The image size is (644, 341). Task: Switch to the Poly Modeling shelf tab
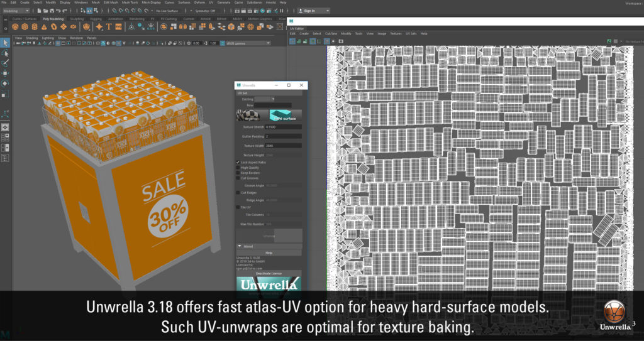click(53, 19)
